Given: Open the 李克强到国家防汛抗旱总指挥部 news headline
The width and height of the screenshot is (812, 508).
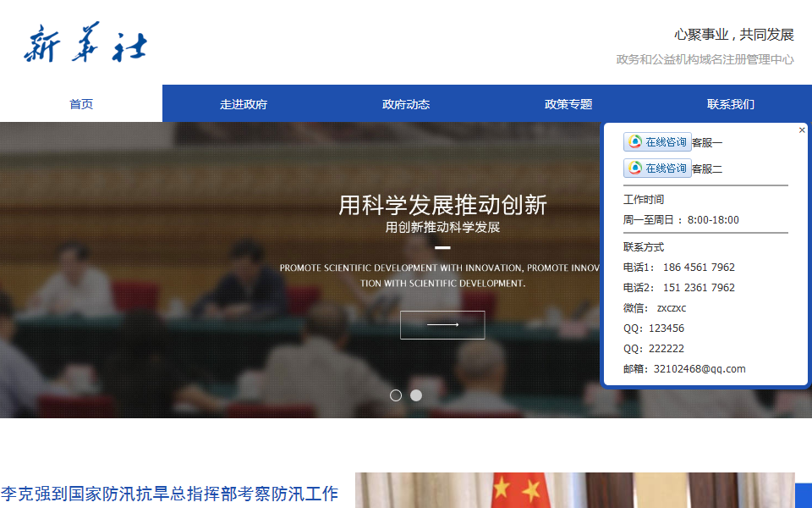Looking at the screenshot, I should coord(169,494).
